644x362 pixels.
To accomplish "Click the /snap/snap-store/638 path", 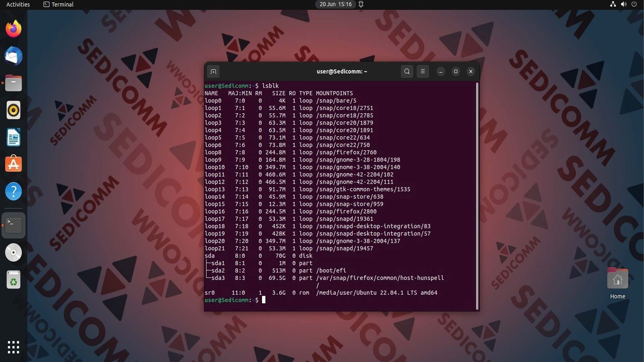I will click(350, 196).
